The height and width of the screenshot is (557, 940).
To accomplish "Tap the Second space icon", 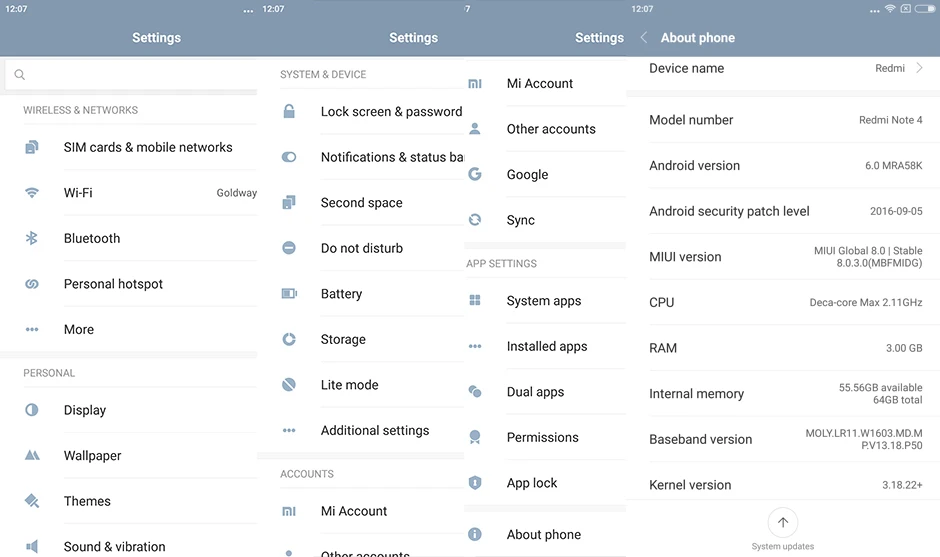I will [x=289, y=202].
